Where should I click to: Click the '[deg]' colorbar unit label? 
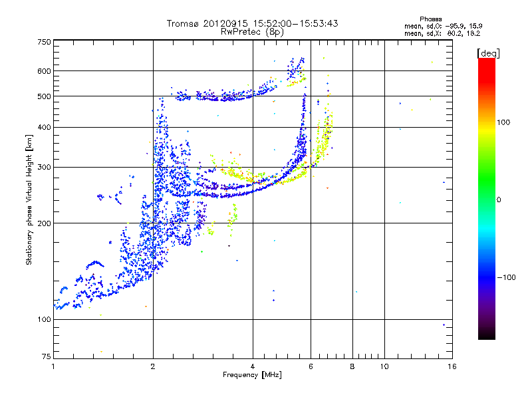[x=488, y=53]
